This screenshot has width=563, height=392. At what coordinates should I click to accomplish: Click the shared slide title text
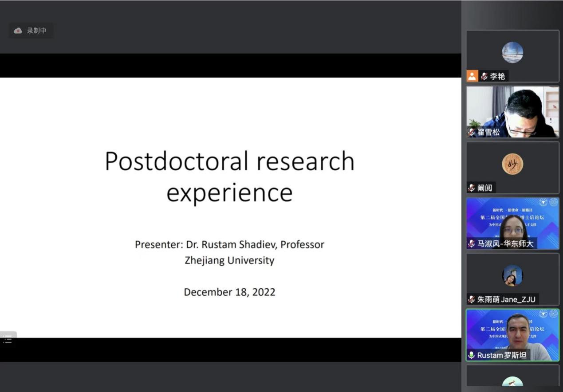point(229,176)
